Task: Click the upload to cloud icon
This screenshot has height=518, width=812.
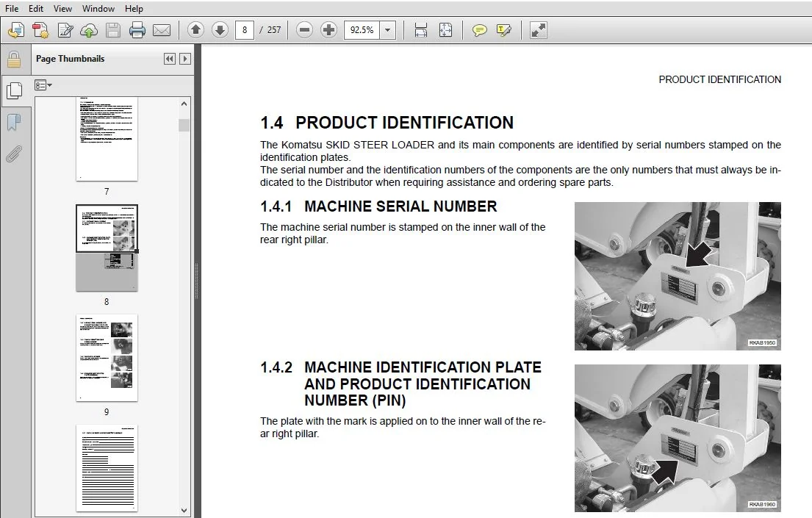Action: pyautogui.click(x=89, y=30)
